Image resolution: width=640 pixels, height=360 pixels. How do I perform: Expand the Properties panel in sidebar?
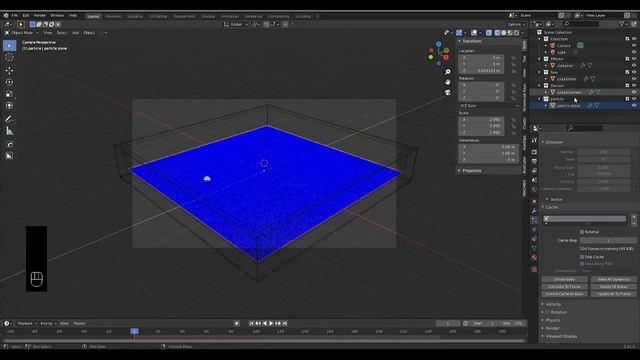pos(471,171)
